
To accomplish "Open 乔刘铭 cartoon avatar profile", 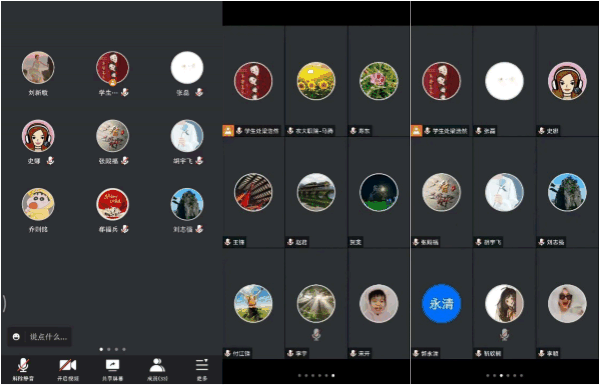I will coord(38,204).
